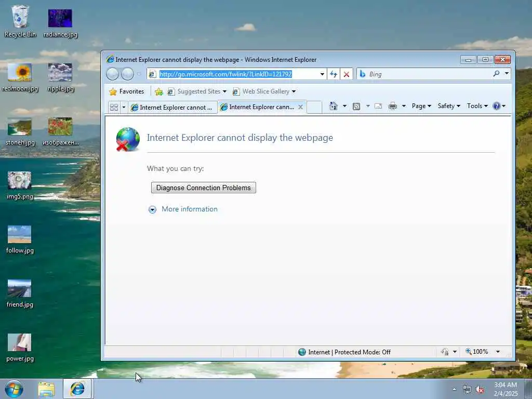Expand the Feeds dropdown arrow
The height and width of the screenshot is (399, 532).
367,106
